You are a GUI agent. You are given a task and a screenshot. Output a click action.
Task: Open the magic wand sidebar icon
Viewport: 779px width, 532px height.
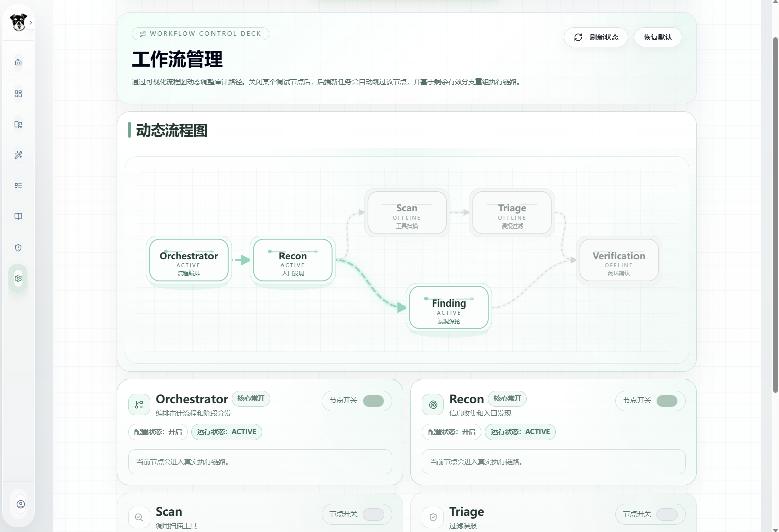pyautogui.click(x=18, y=155)
